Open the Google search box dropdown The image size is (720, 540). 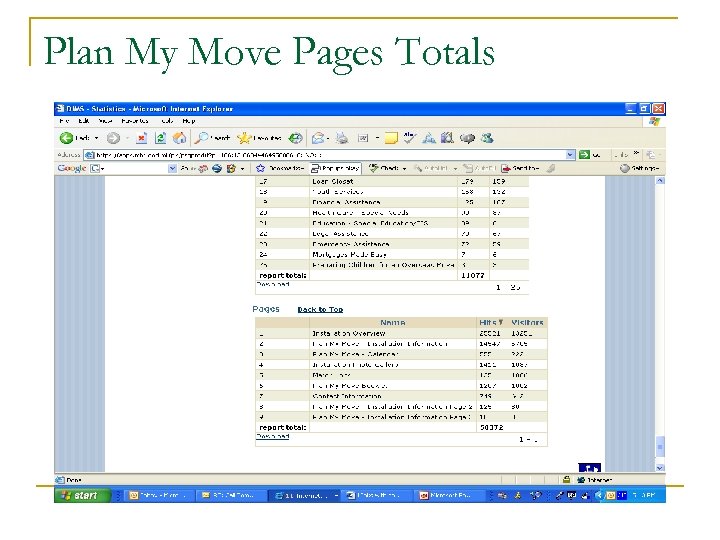[x=172, y=169]
